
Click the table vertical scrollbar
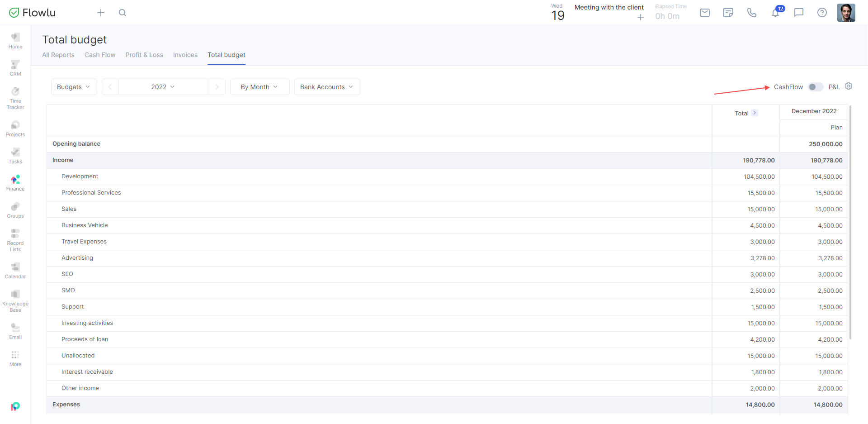pyautogui.click(x=850, y=222)
